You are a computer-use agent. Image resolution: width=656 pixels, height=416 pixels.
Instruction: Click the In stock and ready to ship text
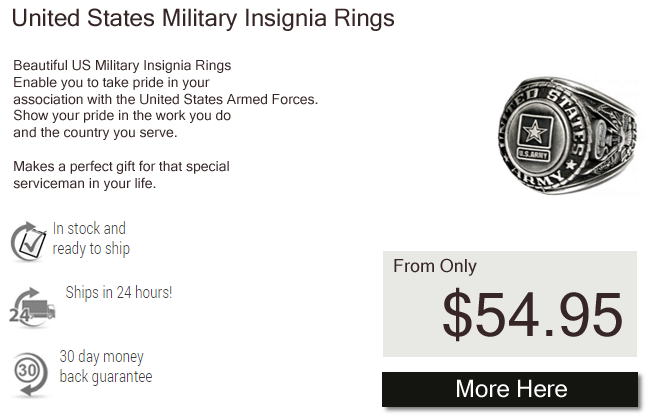[91, 239]
